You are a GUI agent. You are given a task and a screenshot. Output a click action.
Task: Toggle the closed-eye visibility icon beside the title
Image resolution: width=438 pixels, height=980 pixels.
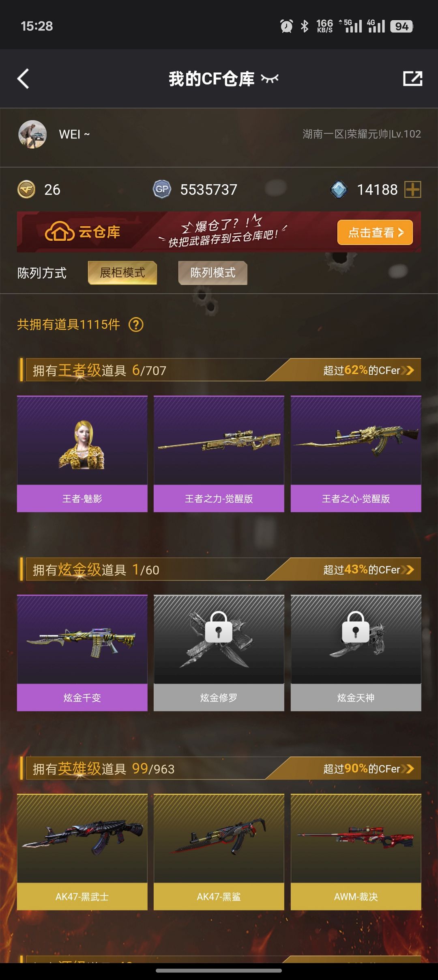pos(270,79)
